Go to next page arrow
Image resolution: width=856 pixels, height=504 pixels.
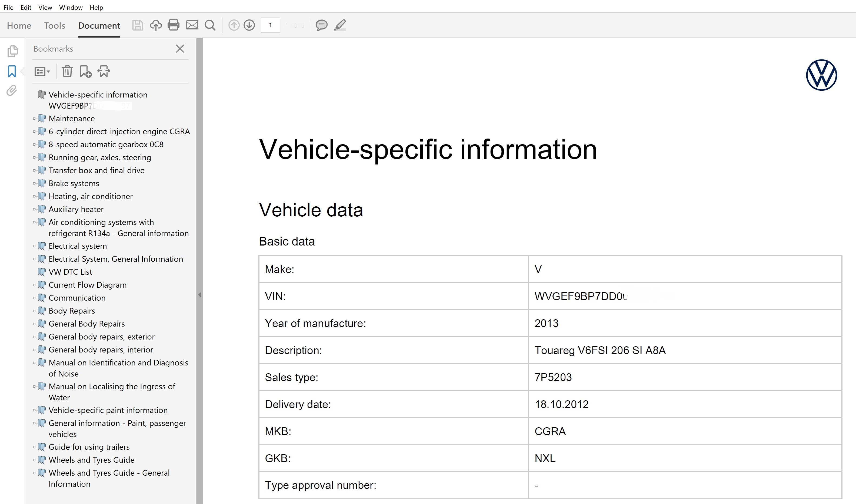[x=249, y=25]
